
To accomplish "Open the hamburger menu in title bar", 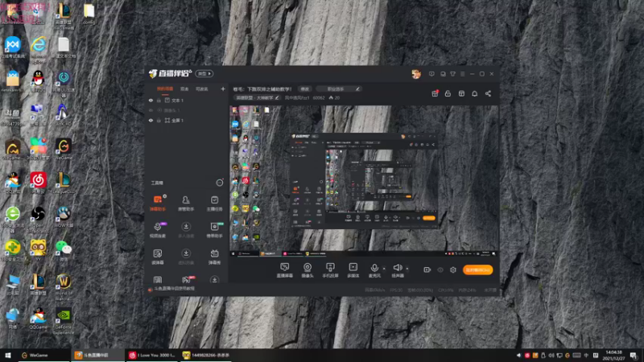I will tap(462, 74).
